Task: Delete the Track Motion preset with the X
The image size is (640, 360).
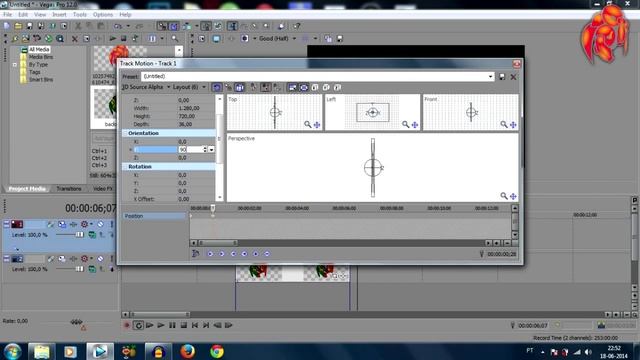Action: 513,77
